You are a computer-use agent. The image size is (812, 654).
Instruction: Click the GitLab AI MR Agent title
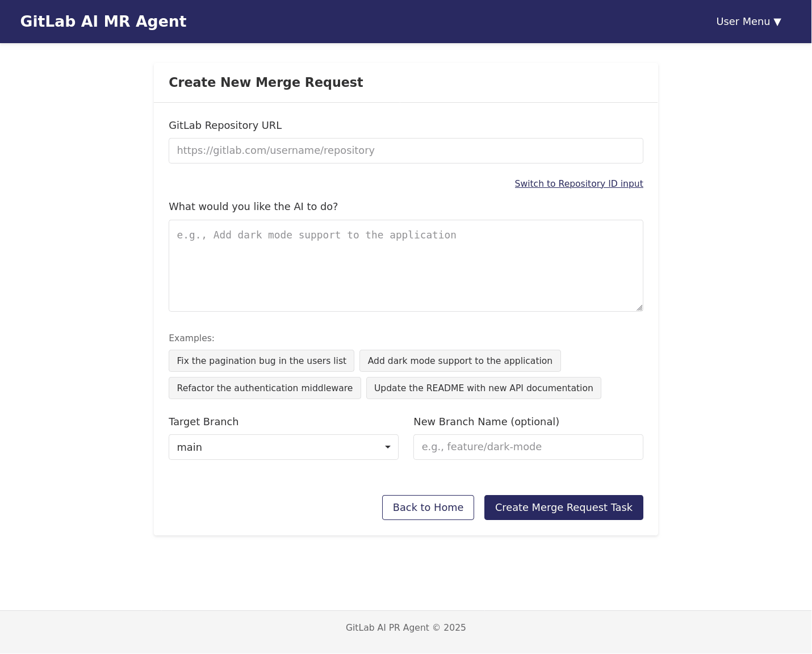click(103, 22)
